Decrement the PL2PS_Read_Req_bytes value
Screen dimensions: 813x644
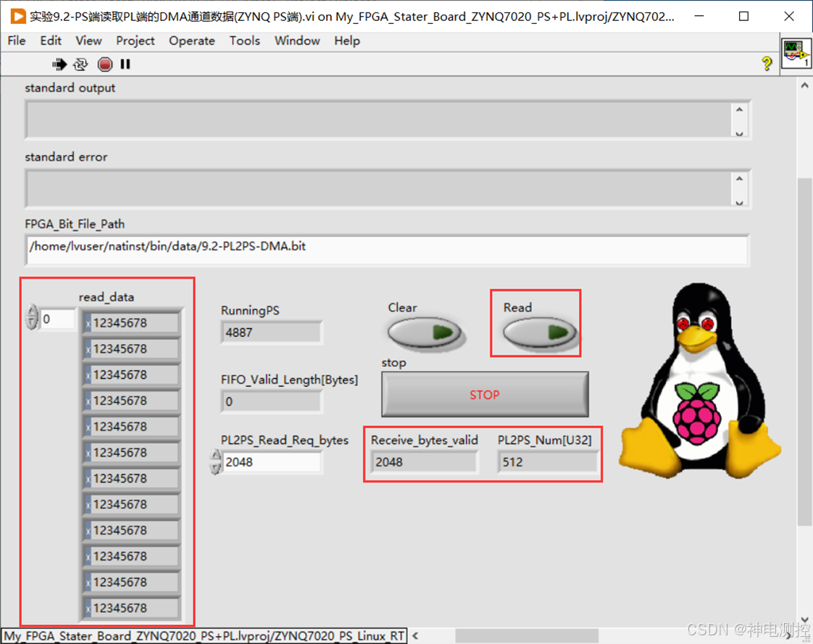tap(216, 468)
